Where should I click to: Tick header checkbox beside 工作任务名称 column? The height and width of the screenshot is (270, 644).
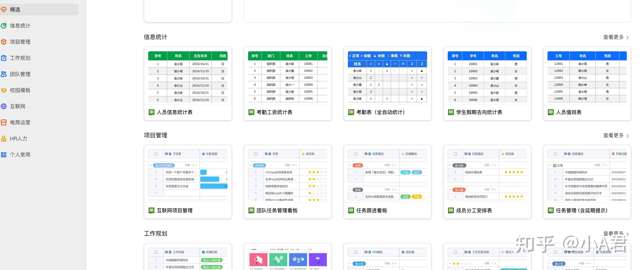[455, 252]
